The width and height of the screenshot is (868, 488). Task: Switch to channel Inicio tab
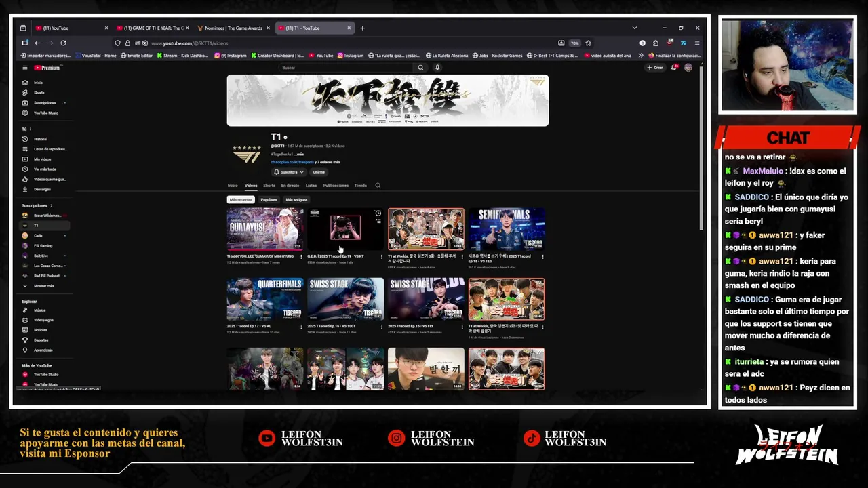233,186
